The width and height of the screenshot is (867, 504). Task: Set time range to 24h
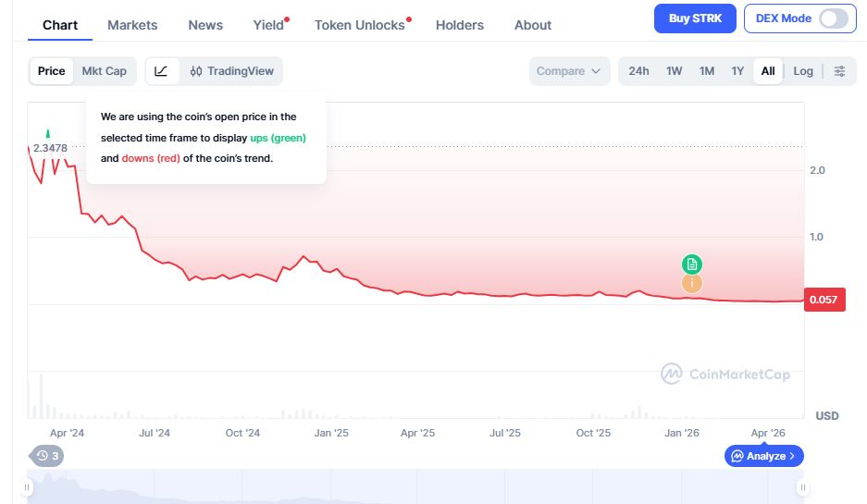pos(638,71)
